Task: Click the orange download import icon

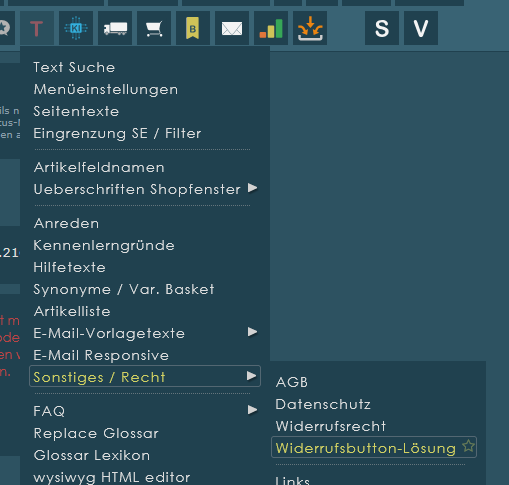Action: 310,28
